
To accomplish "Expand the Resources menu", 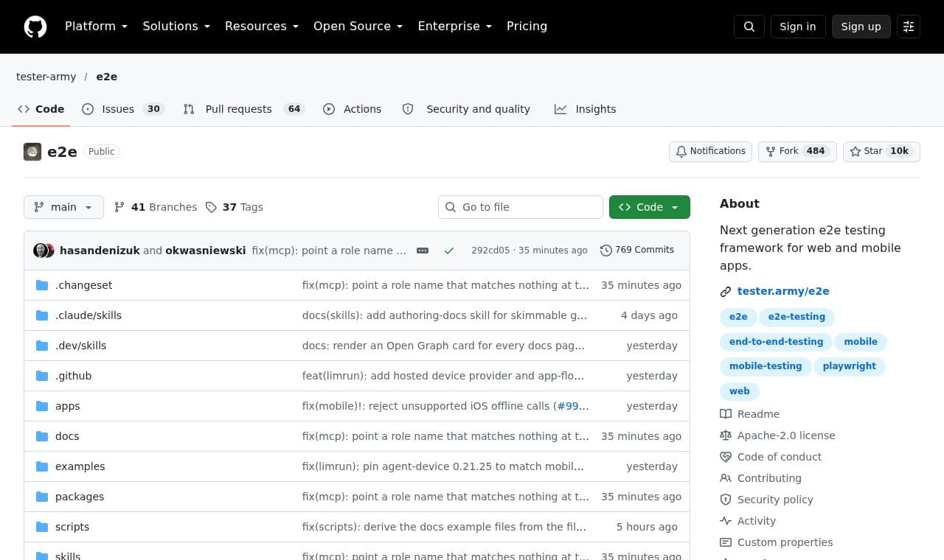I will coord(262,27).
